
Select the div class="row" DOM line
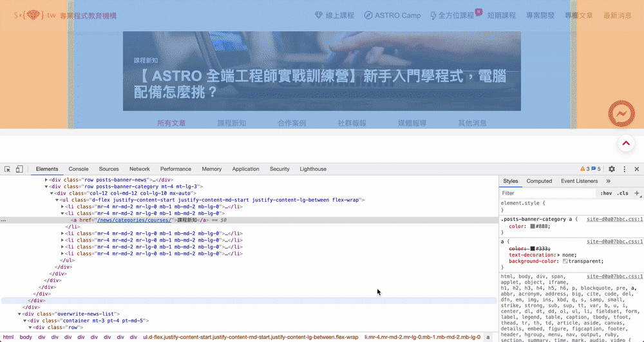[x=58, y=328]
